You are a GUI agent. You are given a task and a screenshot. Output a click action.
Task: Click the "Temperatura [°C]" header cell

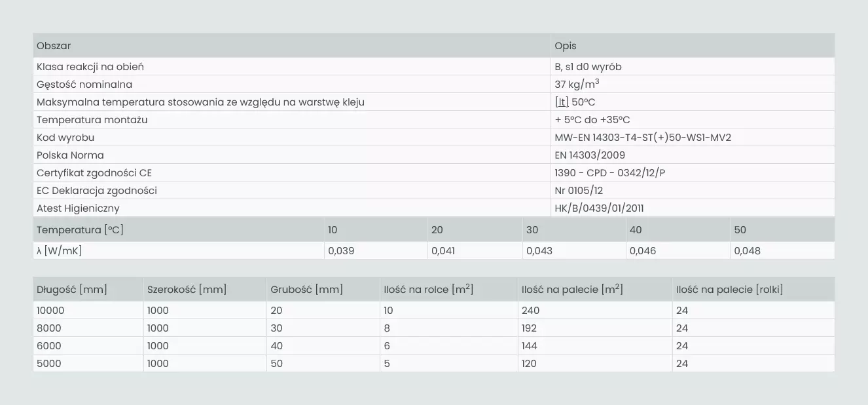point(80,230)
